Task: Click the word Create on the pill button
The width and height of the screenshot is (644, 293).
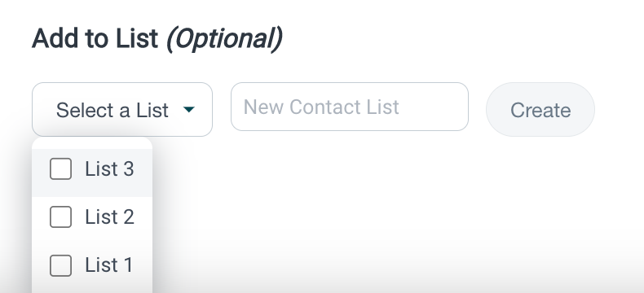Action: [x=540, y=110]
